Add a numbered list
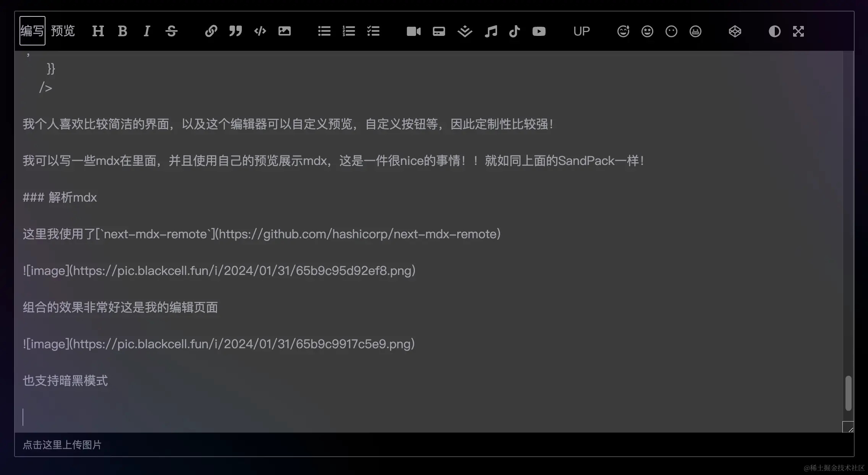 click(349, 31)
